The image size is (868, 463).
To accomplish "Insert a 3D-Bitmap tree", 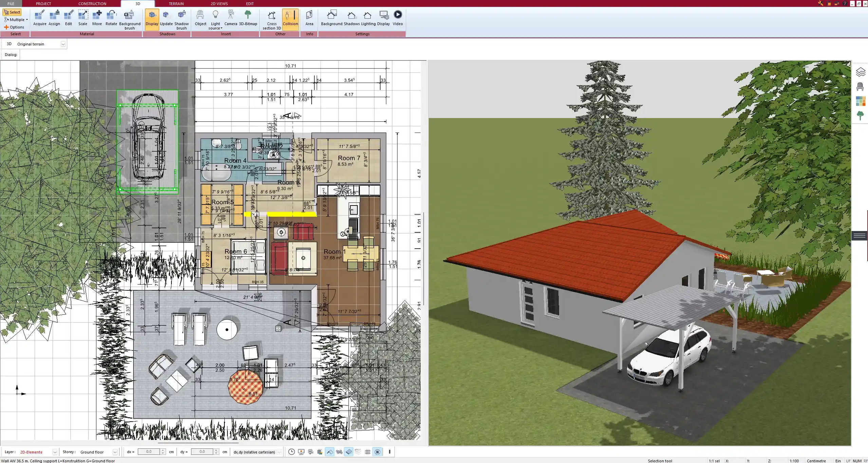I will pyautogui.click(x=248, y=18).
